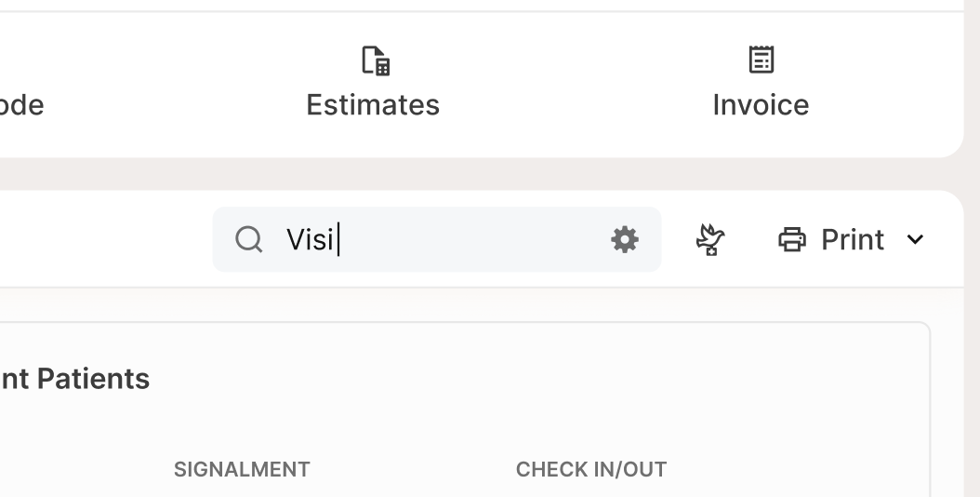Image resolution: width=980 pixels, height=497 pixels.
Task: Click the printer icon
Action: [792, 240]
